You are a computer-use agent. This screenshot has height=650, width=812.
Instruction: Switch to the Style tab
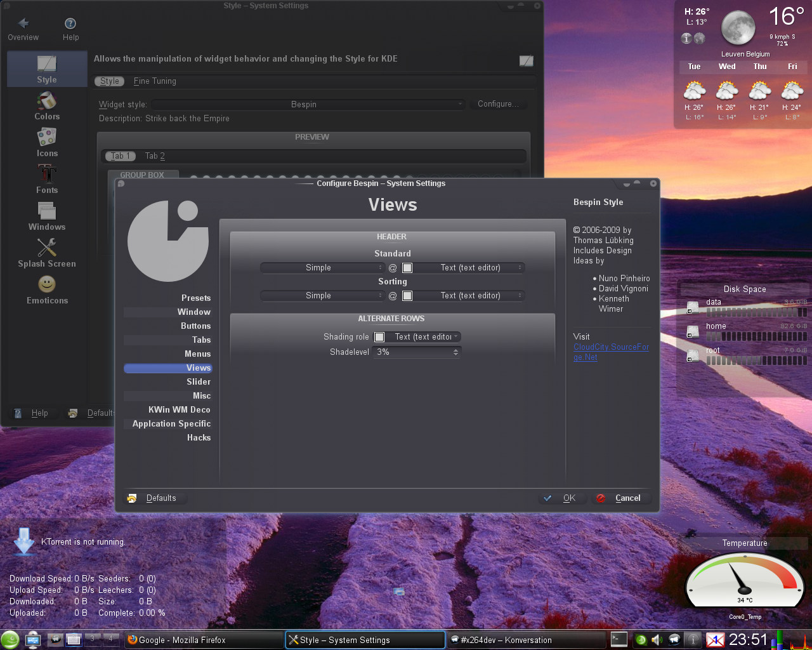[x=109, y=81]
